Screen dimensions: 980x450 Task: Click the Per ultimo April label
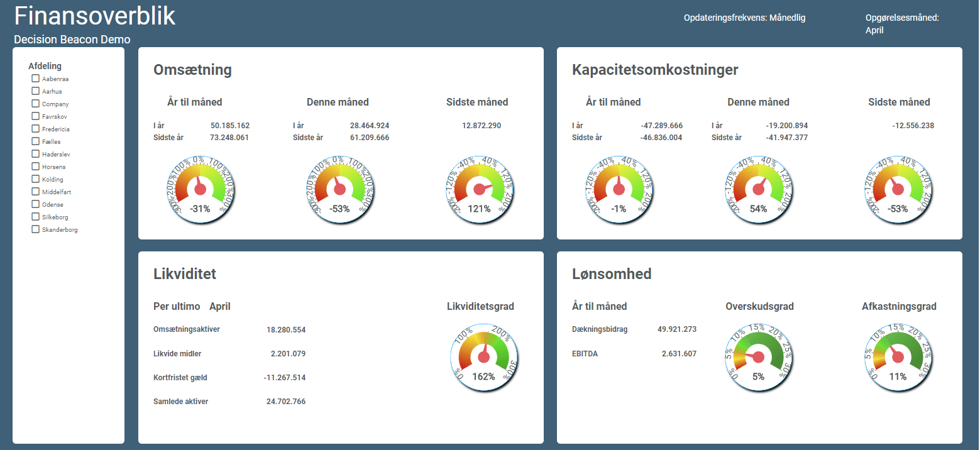pyautogui.click(x=192, y=307)
